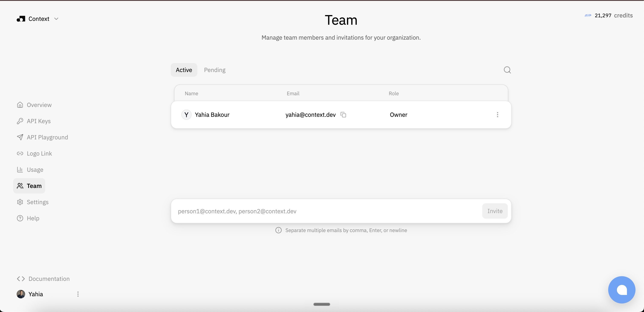Click the Yahia username in sidebar
Screen dimensions: 644x312
click(36, 294)
